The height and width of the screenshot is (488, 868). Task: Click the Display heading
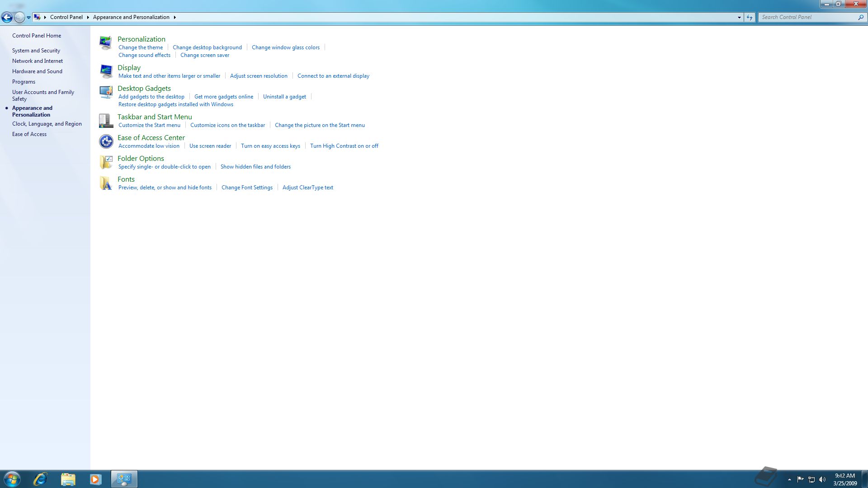[x=129, y=68]
